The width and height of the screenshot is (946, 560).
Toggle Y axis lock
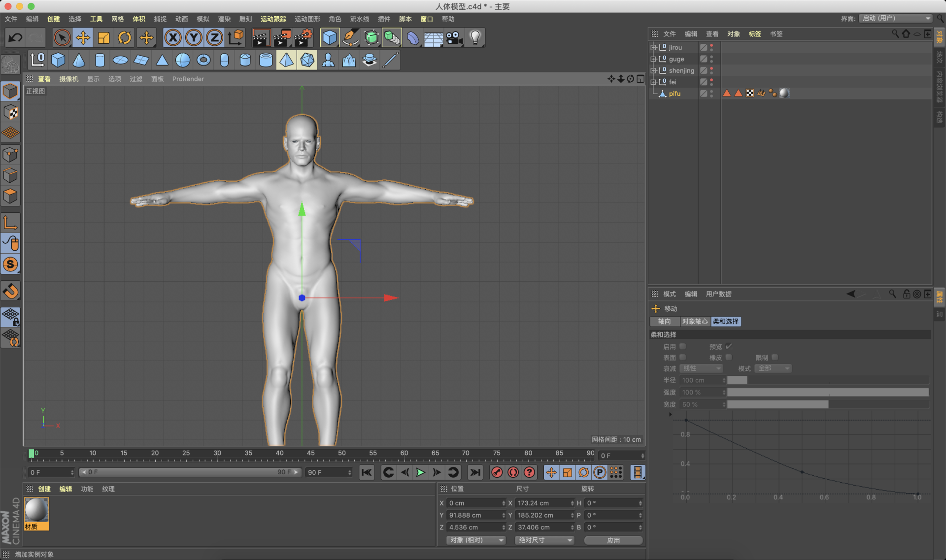click(x=194, y=37)
